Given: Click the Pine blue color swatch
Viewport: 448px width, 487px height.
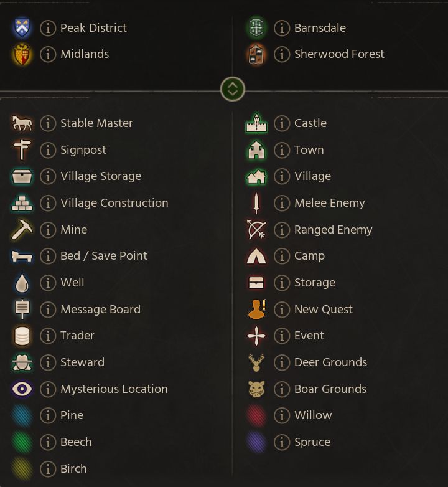Looking at the screenshot, I should click(22, 415).
